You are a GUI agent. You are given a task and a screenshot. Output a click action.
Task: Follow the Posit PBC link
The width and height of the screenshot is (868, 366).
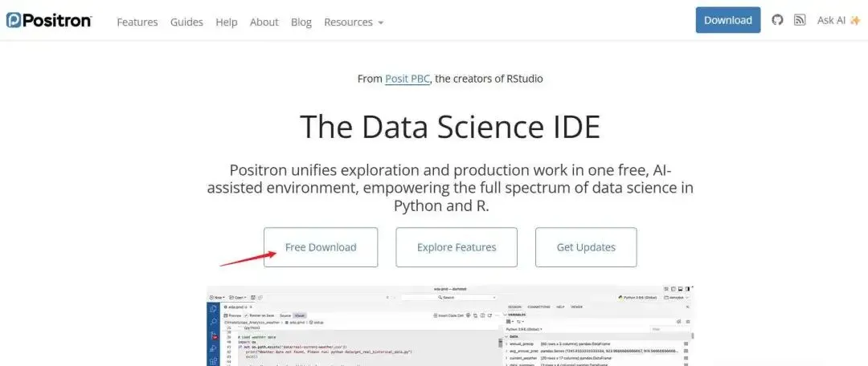[x=407, y=79]
